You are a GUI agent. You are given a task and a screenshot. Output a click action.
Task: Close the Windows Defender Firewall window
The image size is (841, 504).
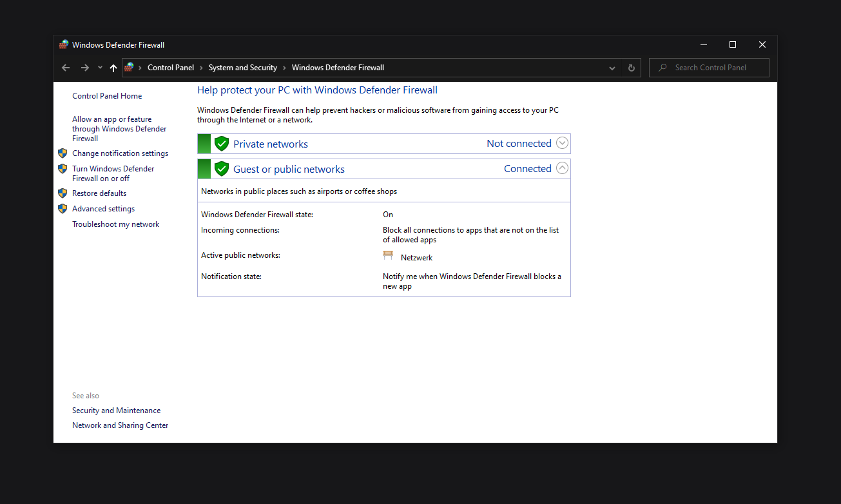click(x=762, y=44)
